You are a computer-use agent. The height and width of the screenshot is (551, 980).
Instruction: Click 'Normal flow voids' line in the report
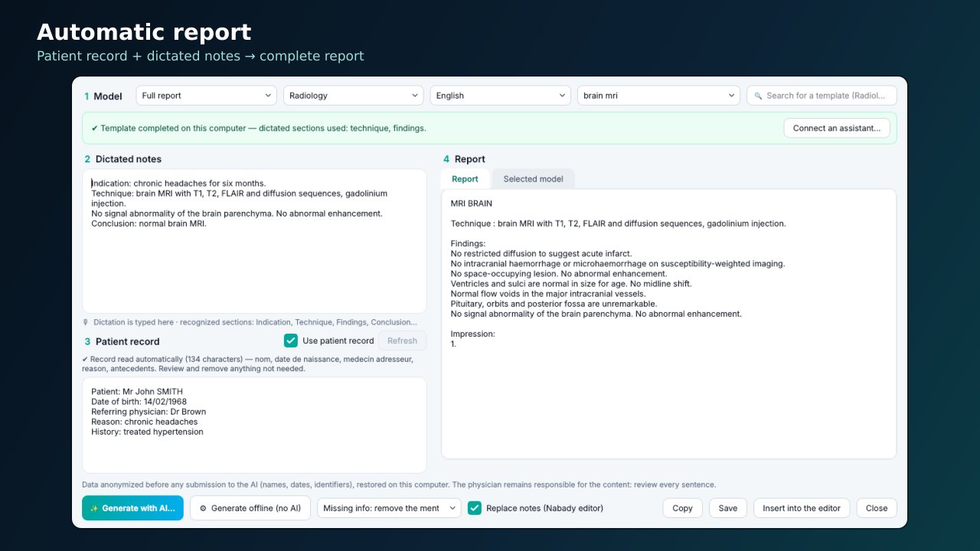click(548, 294)
